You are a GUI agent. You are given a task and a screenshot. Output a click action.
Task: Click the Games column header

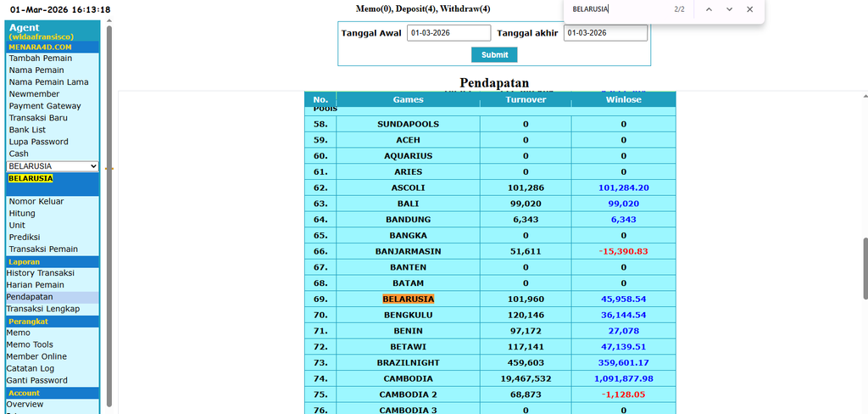click(408, 100)
